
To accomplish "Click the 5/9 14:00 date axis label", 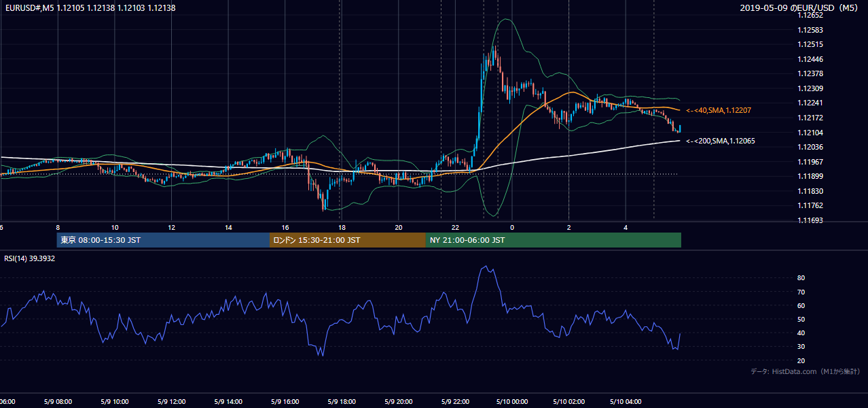I will click(x=228, y=402).
